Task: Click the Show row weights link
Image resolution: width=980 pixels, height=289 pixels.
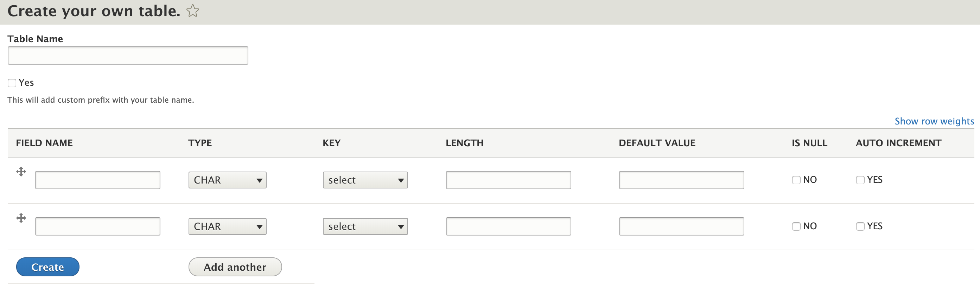Action: tap(934, 121)
